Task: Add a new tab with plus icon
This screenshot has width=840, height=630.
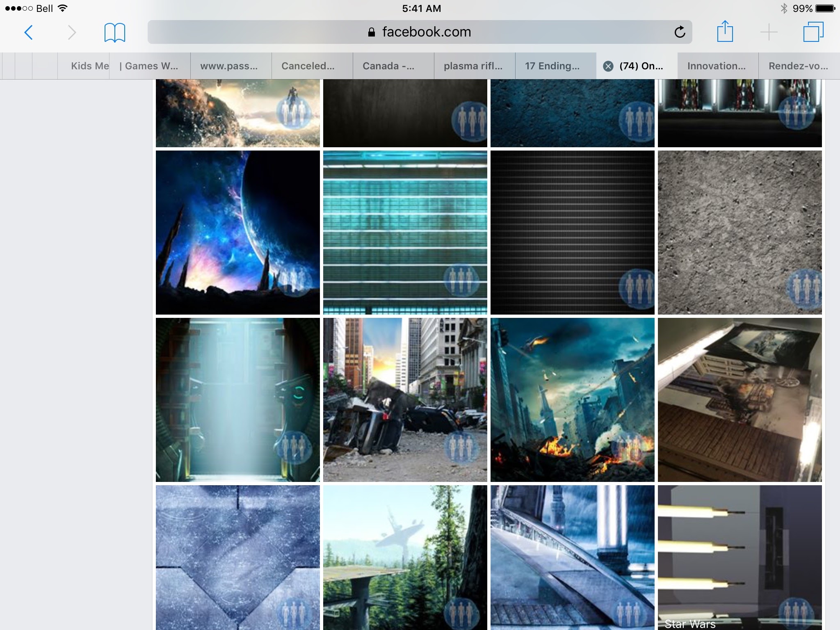Action: point(769,32)
